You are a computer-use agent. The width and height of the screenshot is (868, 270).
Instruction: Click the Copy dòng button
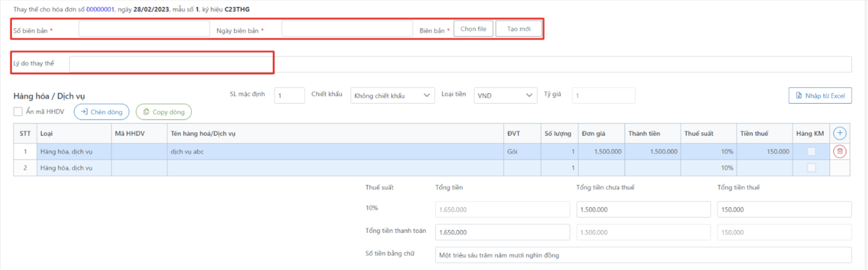(x=164, y=112)
